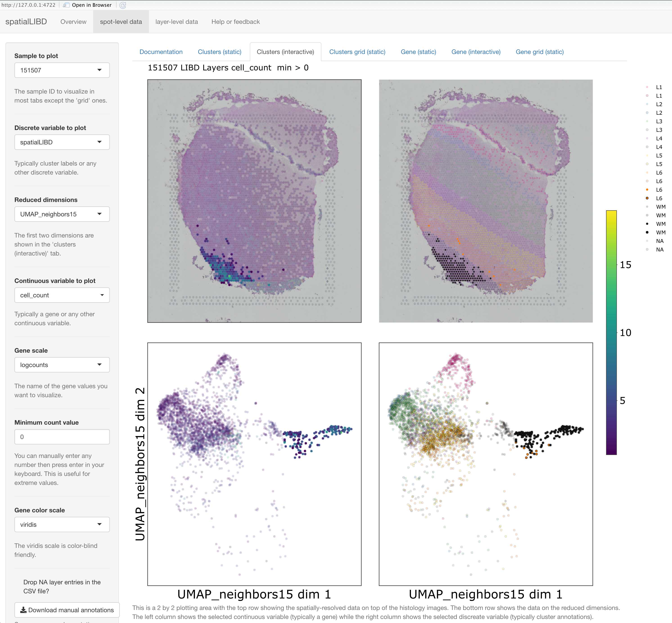Open the Sample to plot dropdown

tap(62, 70)
